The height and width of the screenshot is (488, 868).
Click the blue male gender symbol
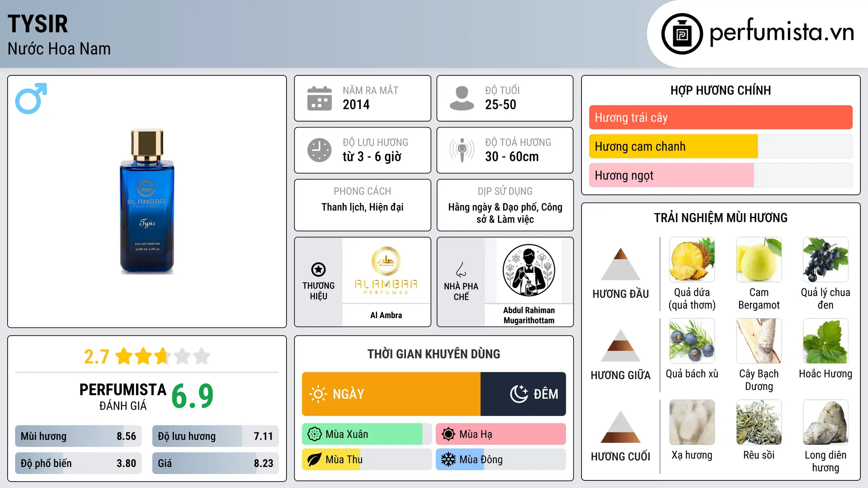31,98
